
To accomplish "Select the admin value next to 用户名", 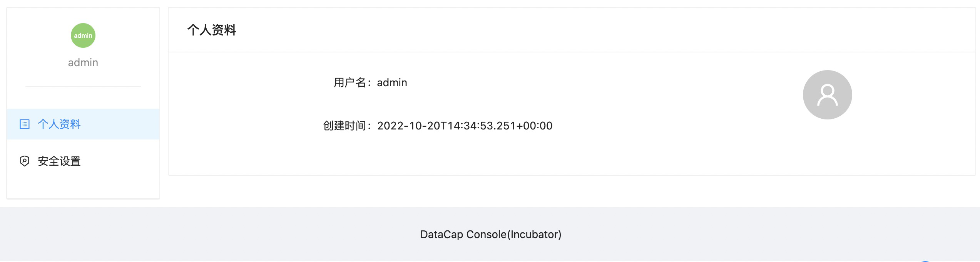I will pyautogui.click(x=392, y=82).
